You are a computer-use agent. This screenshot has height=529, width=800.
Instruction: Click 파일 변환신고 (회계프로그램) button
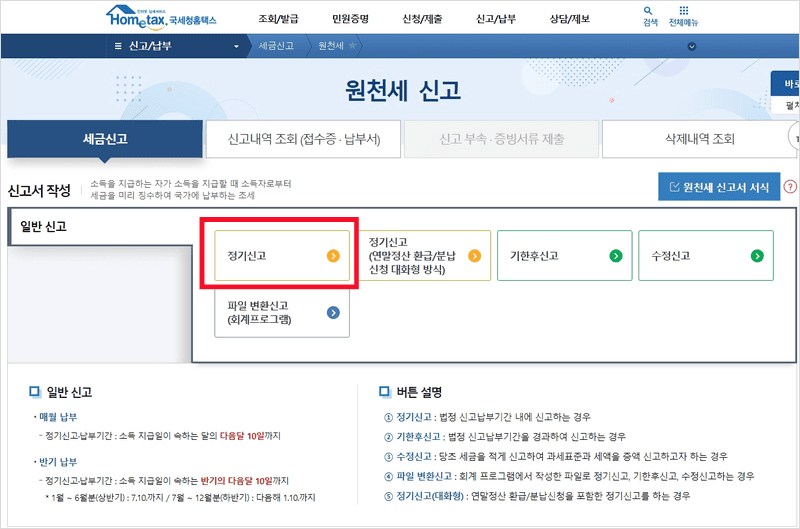[x=282, y=312]
